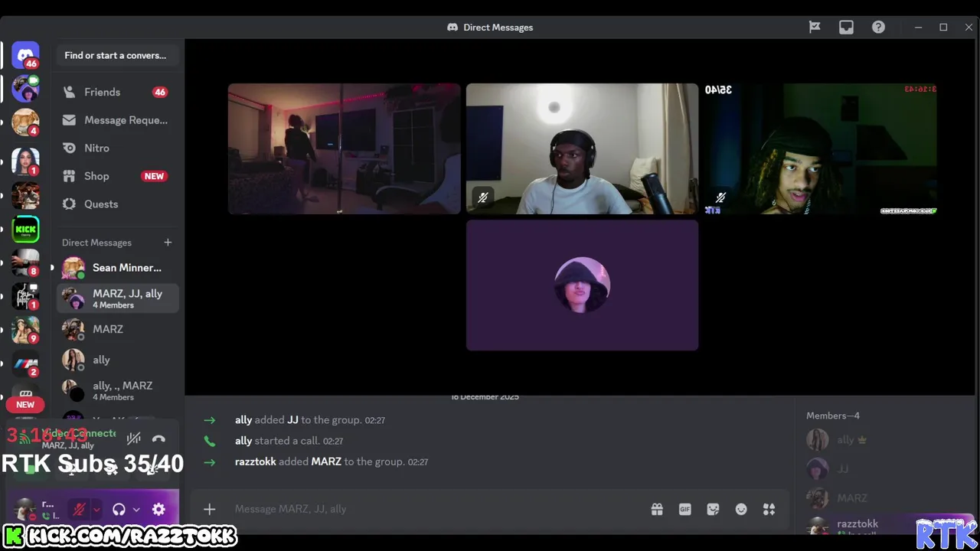This screenshot has height=551, width=980.
Task: Open the Nitro page
Action: 118,148
